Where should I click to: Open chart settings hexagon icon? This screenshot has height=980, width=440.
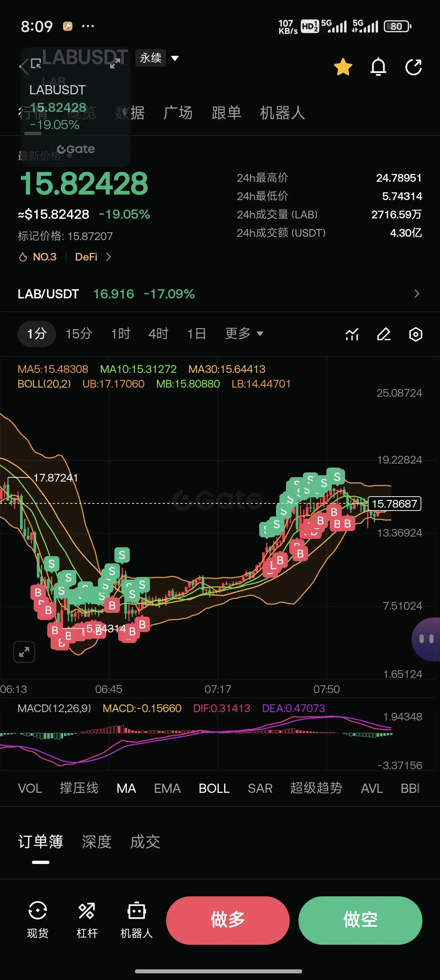(416, 334)
